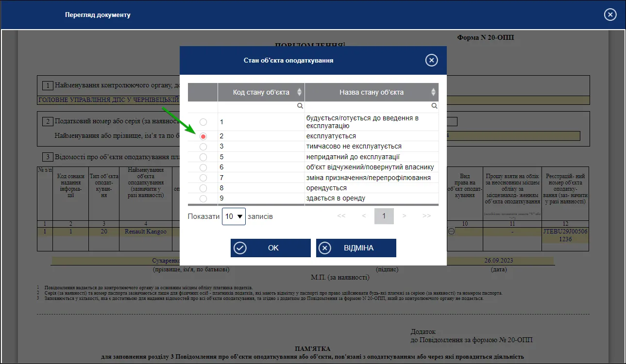626x364 pixels.
Task: Click search icon in Код стану об'єкта filter
Action: pyautogui.click(x=300, y=106)
